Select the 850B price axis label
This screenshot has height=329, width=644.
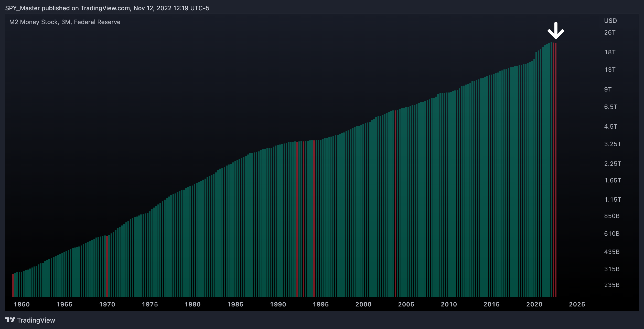(x=612, y=216)
